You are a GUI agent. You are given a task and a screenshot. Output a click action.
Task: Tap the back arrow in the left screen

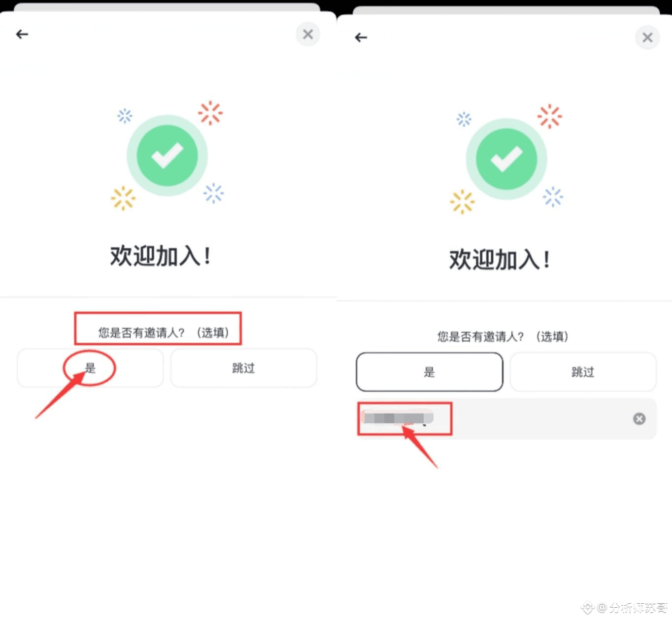(x=22, y=34)
